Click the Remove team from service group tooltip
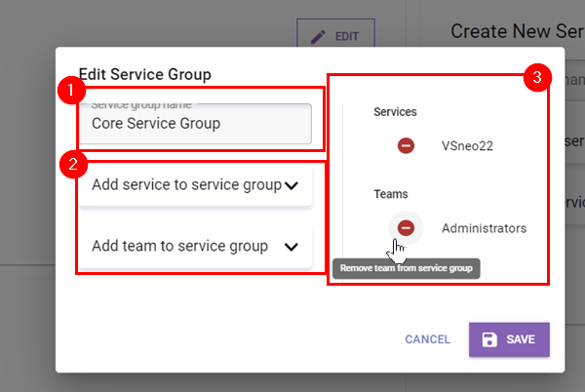This screenshot has height=392, width=585. [406, 268]
